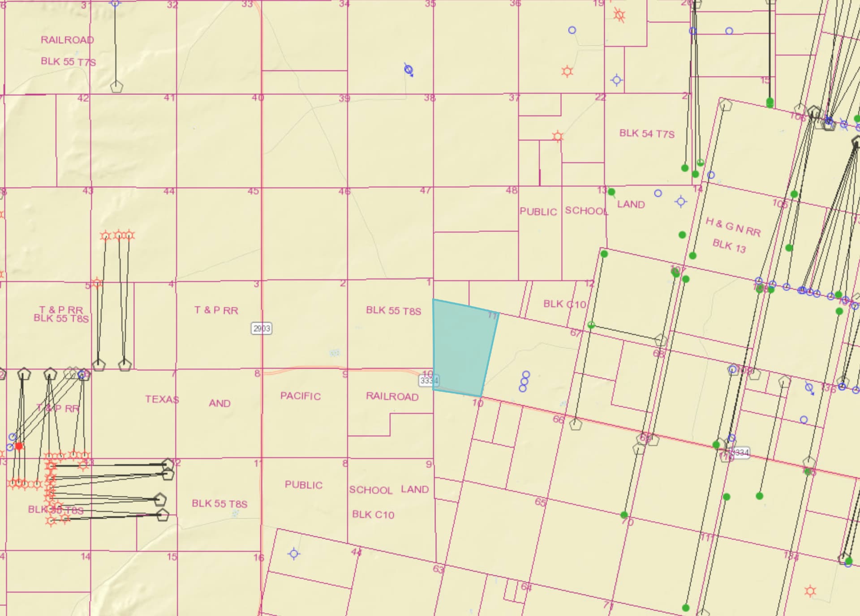Click section number 105 label
The height and width of the screenshot is (616, 860).
[780, 204]
